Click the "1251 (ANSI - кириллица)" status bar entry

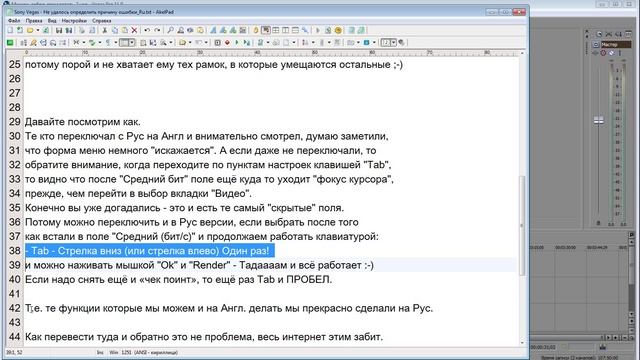pos(149,352)
